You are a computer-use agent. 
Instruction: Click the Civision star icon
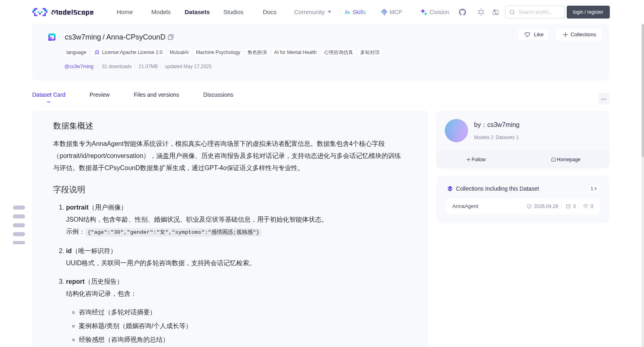pos(423,12)
